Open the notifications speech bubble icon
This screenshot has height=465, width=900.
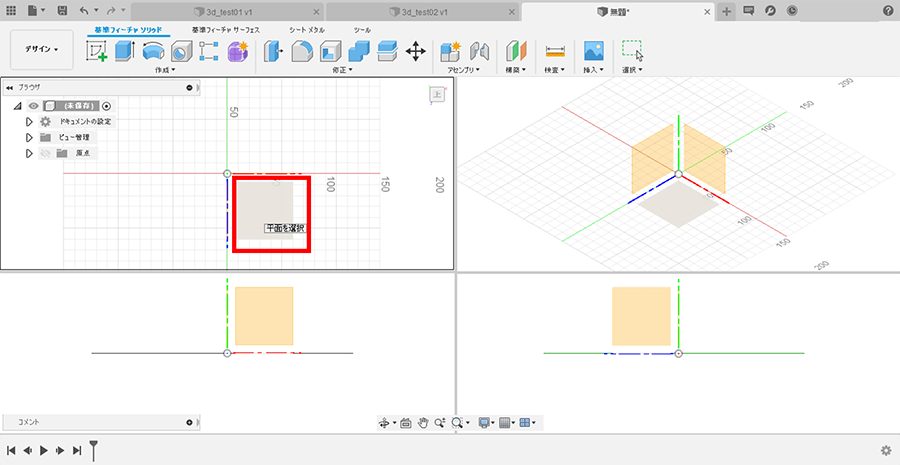748,11
